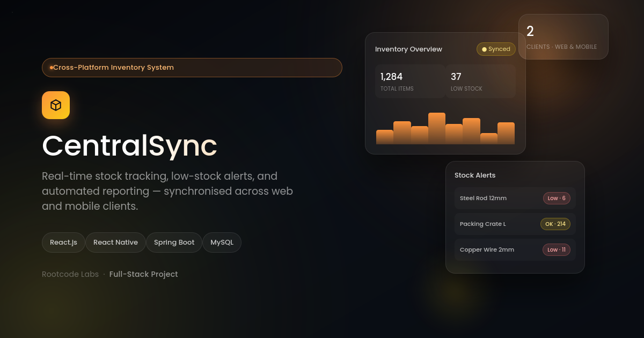
Task: Open the 2 Clients Web & Mobile card
Action: point(563,36)
